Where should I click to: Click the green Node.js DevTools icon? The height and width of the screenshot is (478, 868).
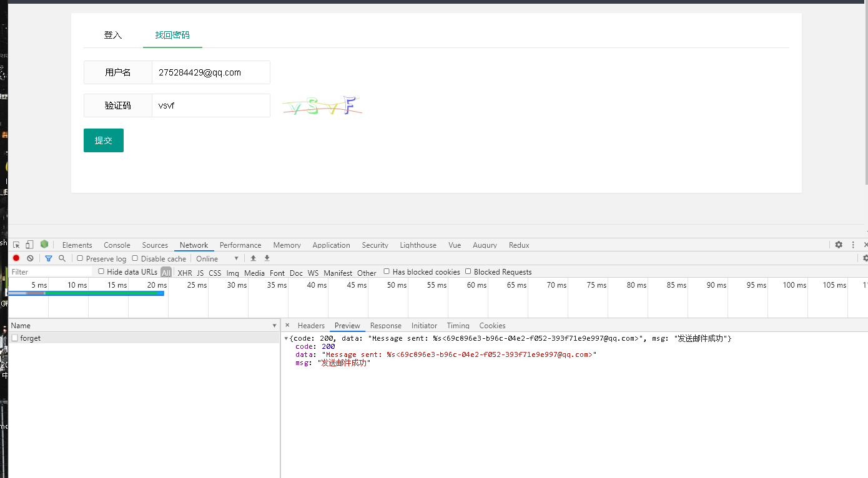44,245
